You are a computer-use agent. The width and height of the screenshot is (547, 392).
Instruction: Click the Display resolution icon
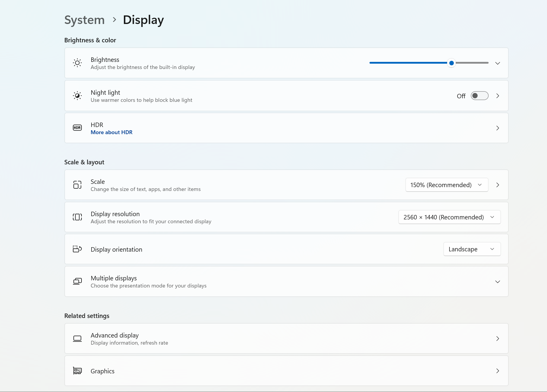pyautogui.click(x=77, y=217)
